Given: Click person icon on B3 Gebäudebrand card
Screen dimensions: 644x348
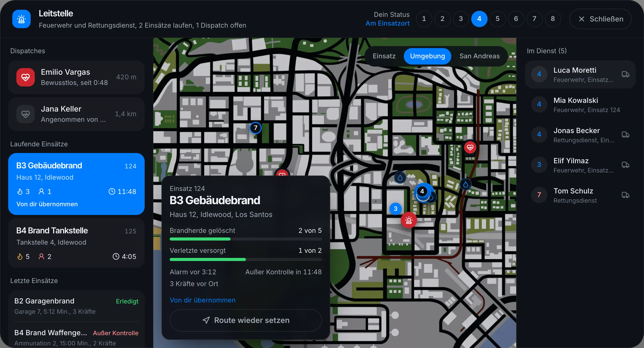Looking at the screenshot, I should [41, 192].
